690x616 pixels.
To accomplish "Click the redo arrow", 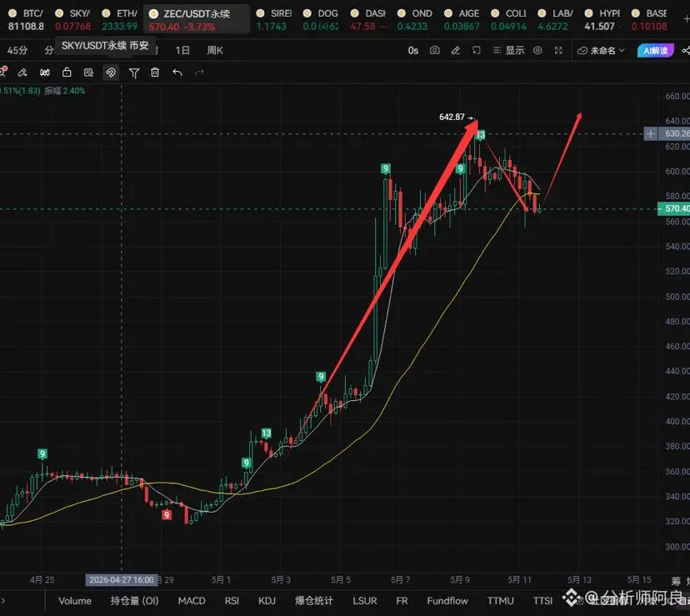I will (x=200, y=73).
